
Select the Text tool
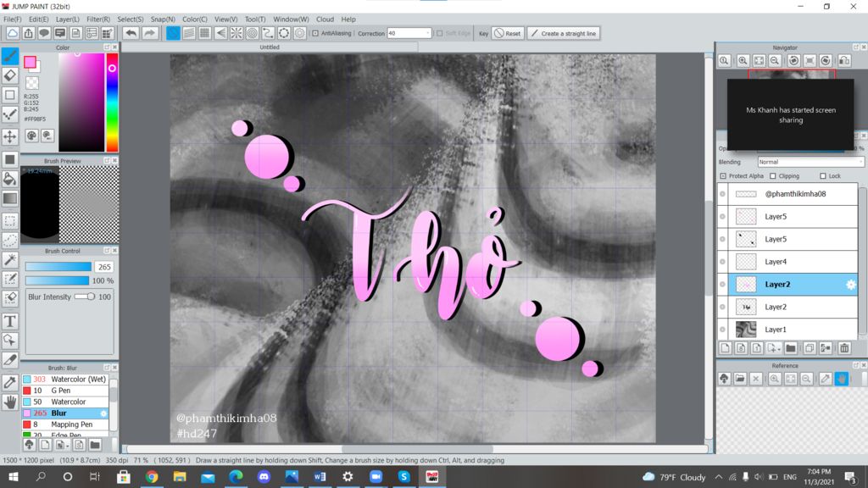10,321
